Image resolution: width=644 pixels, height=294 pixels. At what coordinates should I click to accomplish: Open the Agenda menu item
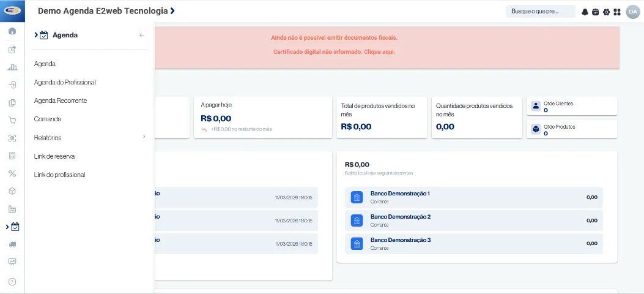(x=45, y=64)
